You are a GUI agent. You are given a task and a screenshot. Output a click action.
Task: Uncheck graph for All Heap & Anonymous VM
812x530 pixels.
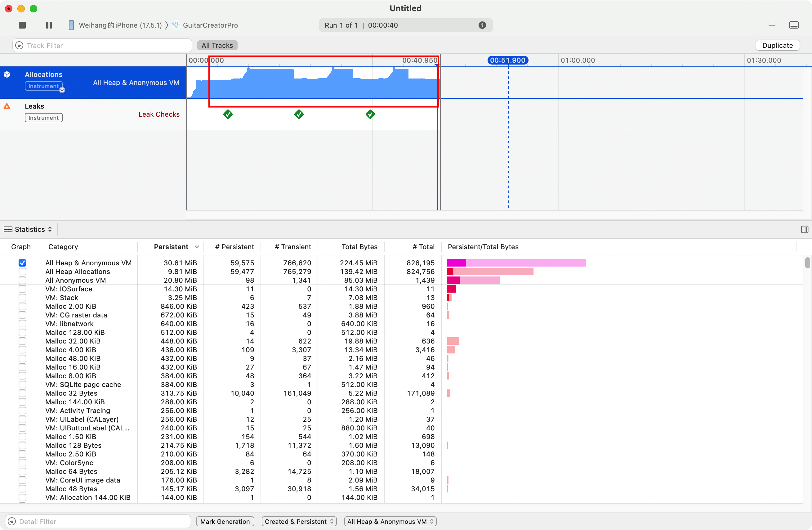(x=22, y=263)
